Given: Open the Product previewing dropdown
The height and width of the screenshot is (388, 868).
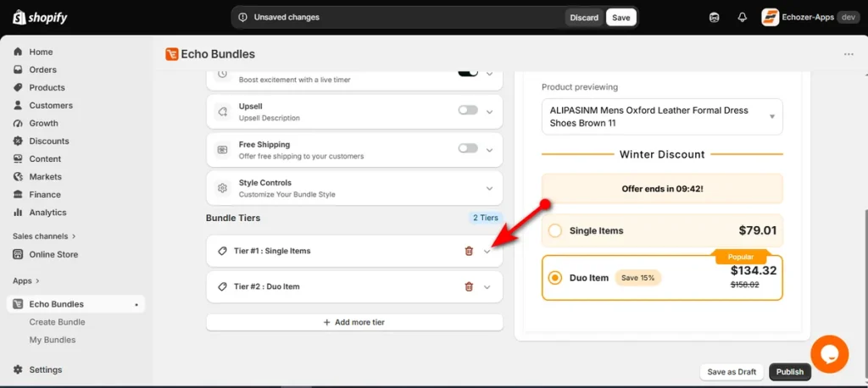Looking at the screenshot, I should [x=662, y=117].
